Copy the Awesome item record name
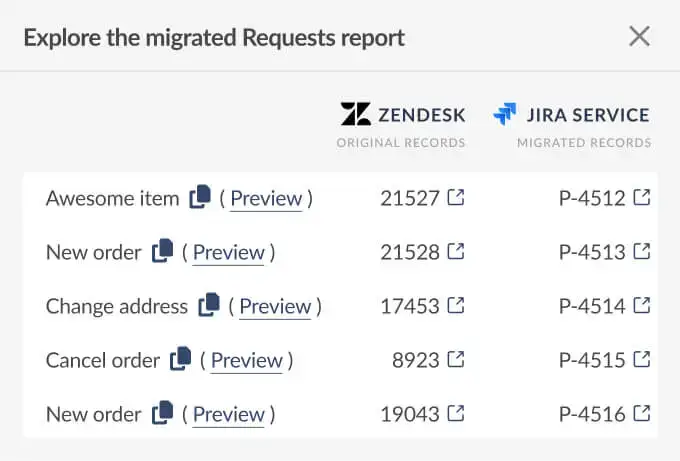 tap(200, 197)
